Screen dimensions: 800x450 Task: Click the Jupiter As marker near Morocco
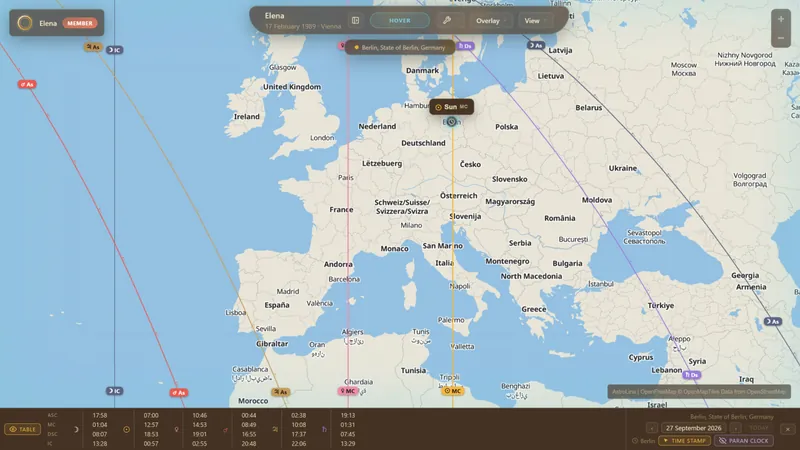[281, 392]
